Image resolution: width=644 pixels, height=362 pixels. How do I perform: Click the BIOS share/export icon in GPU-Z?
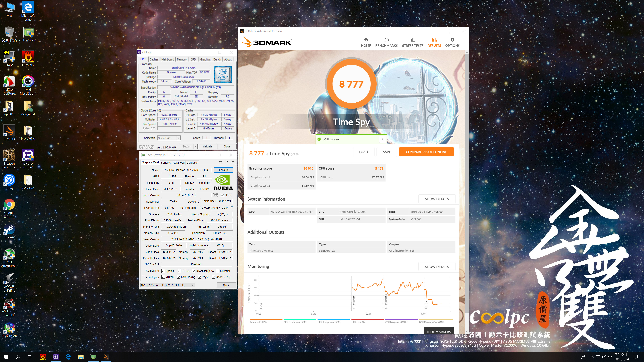click(215, 195)
